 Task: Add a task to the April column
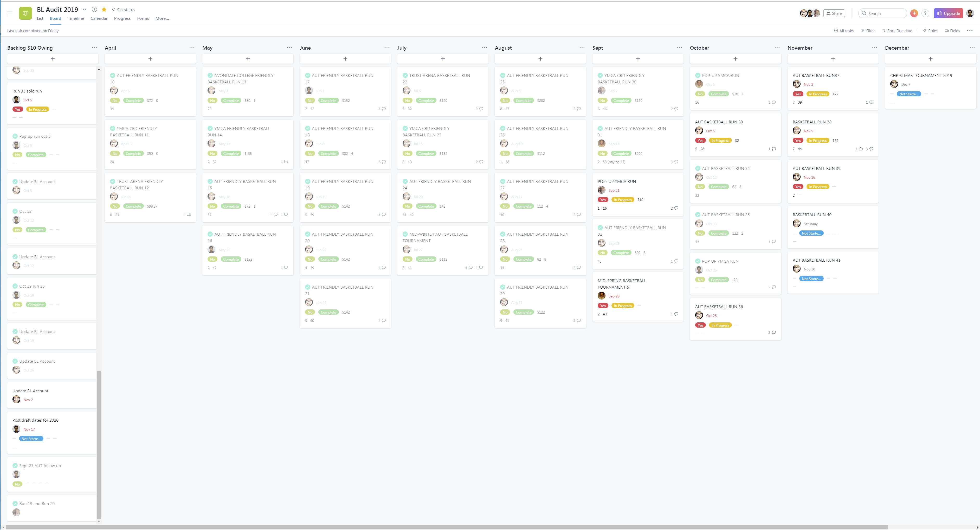(150, 59)
